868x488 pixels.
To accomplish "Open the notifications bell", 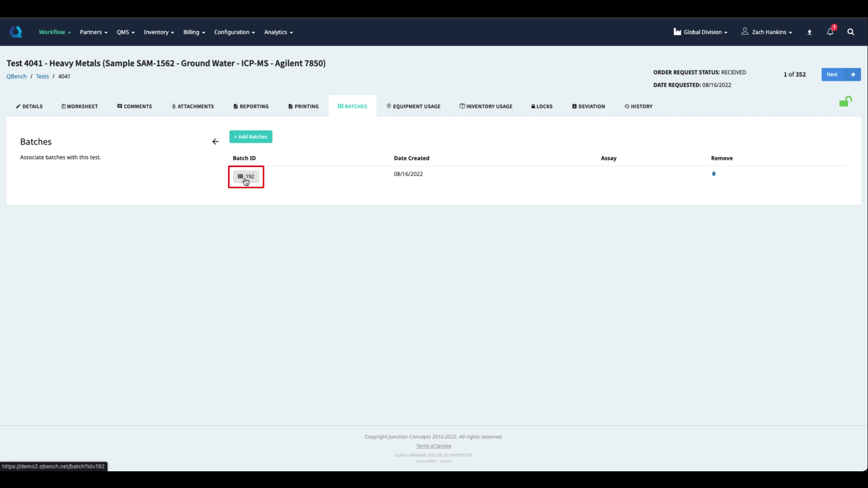I will click(830, 32).
